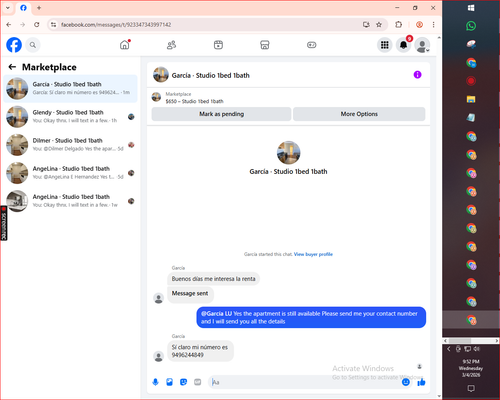Click the García chat header title
The width and height of the screenshot is (500, 400).
pos(210,75)
